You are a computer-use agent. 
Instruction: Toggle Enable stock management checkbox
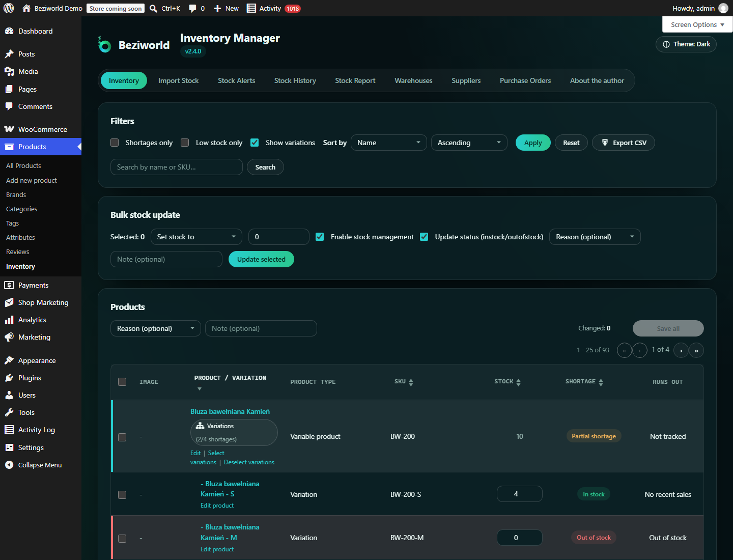tap(320, 237)
